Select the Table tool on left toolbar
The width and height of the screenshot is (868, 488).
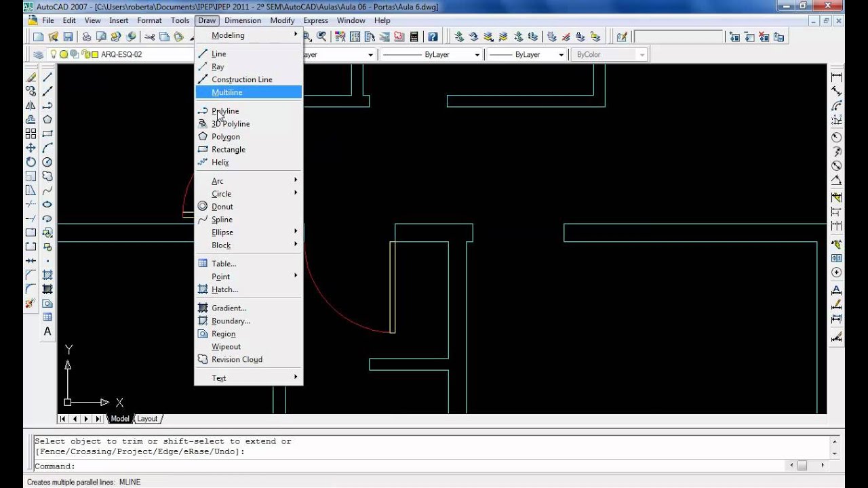point(47,317)
